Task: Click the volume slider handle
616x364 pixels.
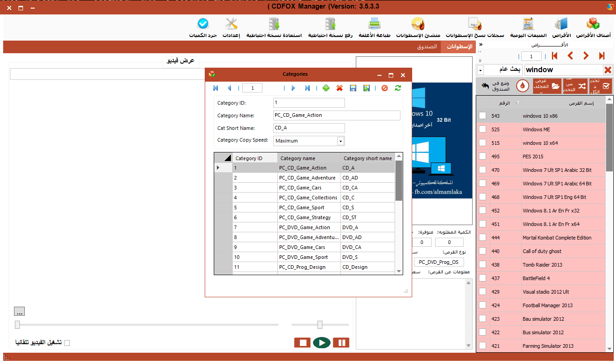Action: coord(320,324)
